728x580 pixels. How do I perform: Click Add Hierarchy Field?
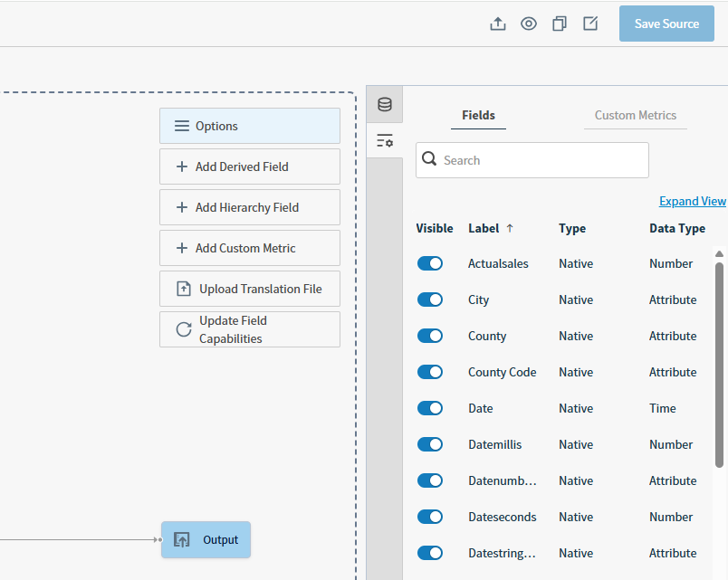pyautogui.click(x=250, y=207)
